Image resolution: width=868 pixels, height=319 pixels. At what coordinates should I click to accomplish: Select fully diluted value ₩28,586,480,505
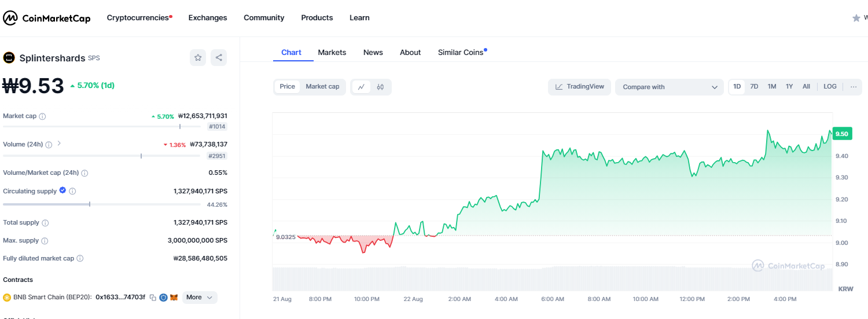[x=200, y=258]
